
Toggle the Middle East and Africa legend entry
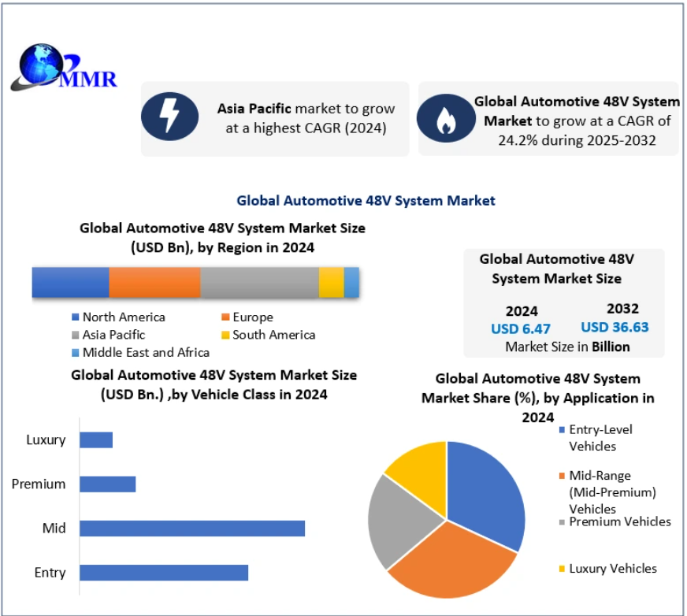click(146, 352)
